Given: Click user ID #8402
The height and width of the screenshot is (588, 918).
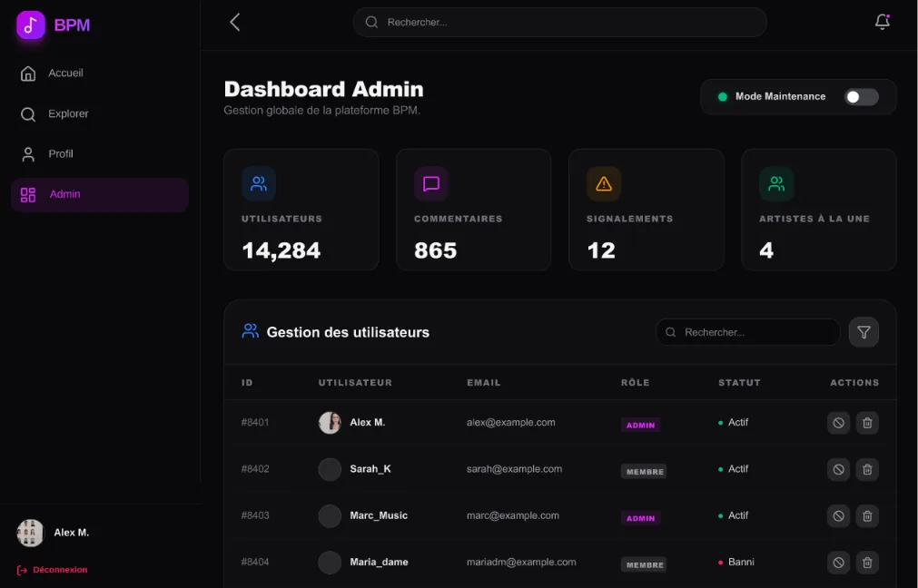Looking at the screenshot, I should coord(255,469).
